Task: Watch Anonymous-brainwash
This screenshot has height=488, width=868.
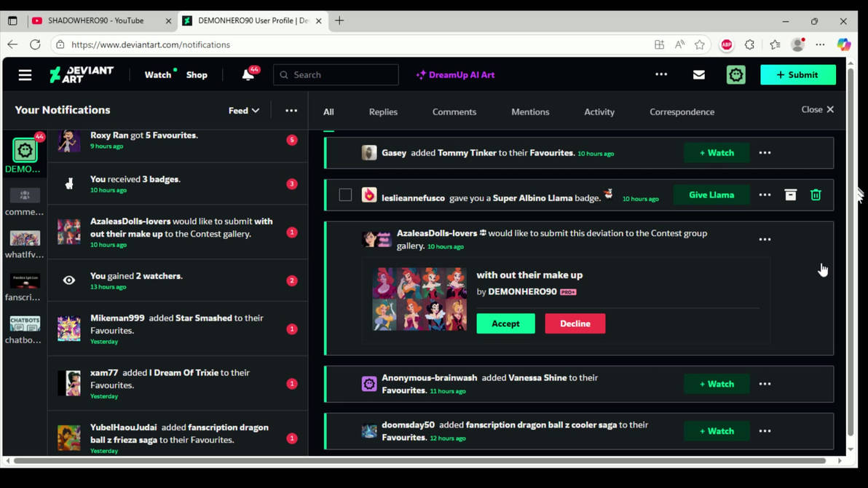Action: 717,384
